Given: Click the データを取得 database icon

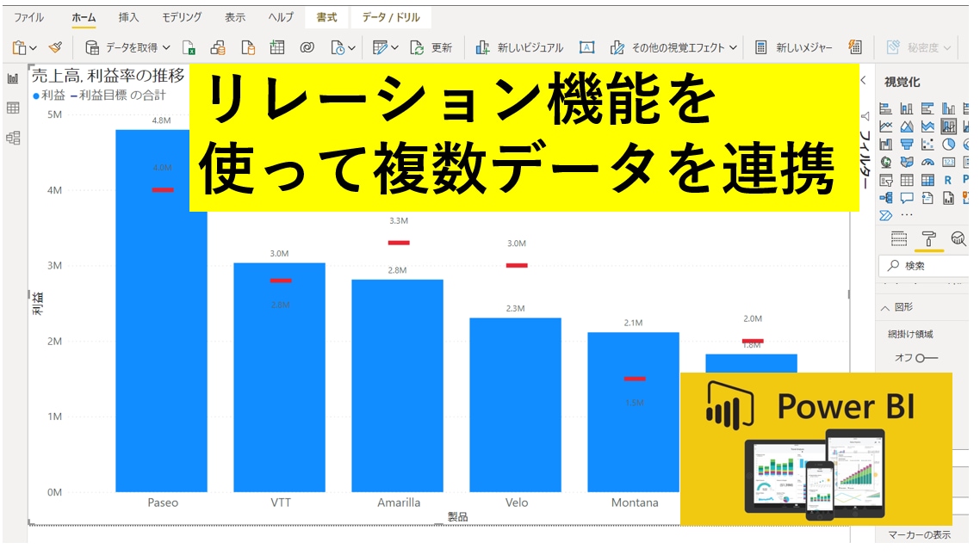Looking at the screenshot, I should pyautogui.click(x=92, y=47).
